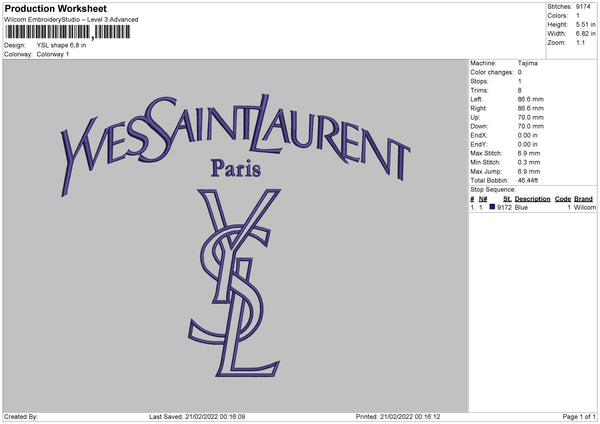Click the Color changes value 0

click(x=520, y=72)
